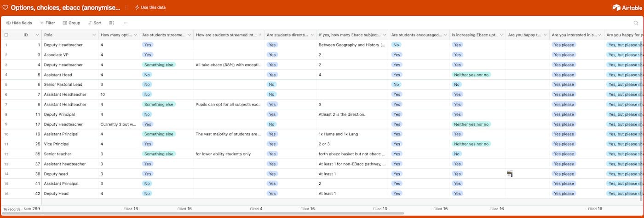Open the Filter option

coord(47,23)
